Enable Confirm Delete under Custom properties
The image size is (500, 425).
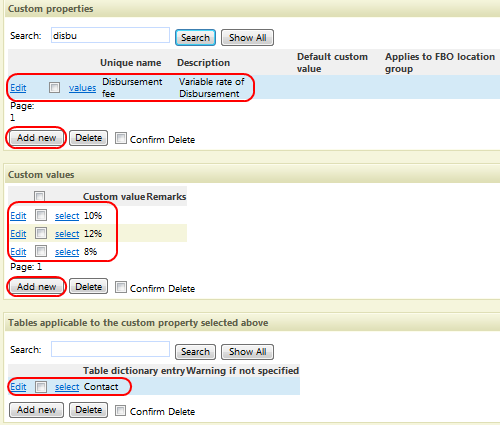pyautogui.click(x=121, y=138)
